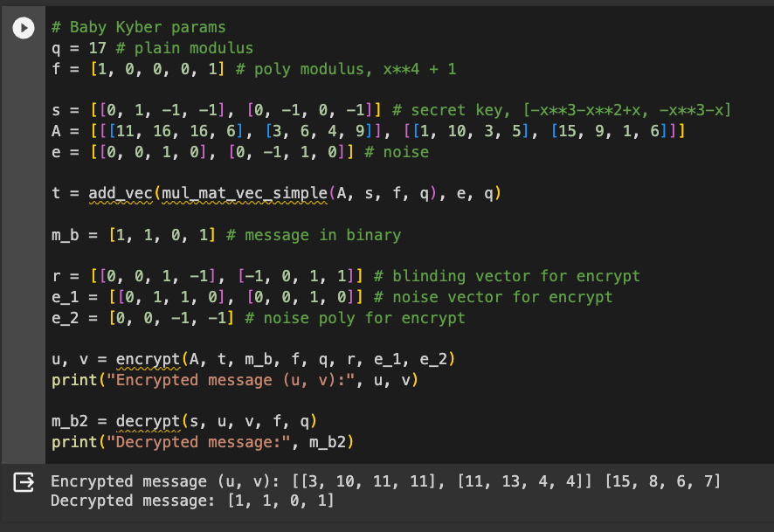Screen dimensions: 774x532
Task: Click the blinding vector 'r' line
Action: [346, 276]
